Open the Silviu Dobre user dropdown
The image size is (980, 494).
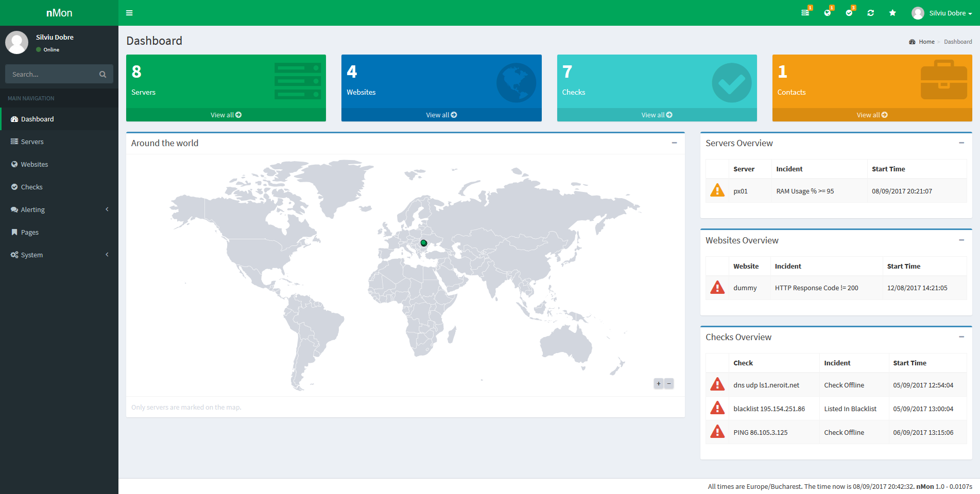(948, 13)
